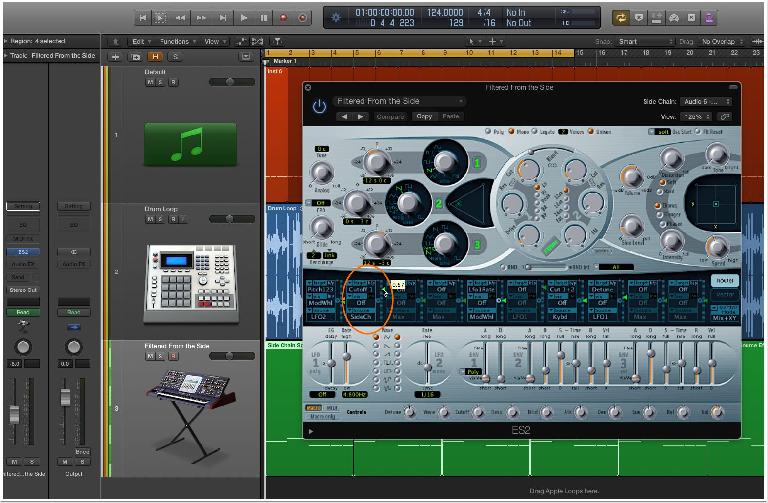Click the Fast Forward transport button
The height and width of the screenshot is (503, 768).
(x=201, y=18)
